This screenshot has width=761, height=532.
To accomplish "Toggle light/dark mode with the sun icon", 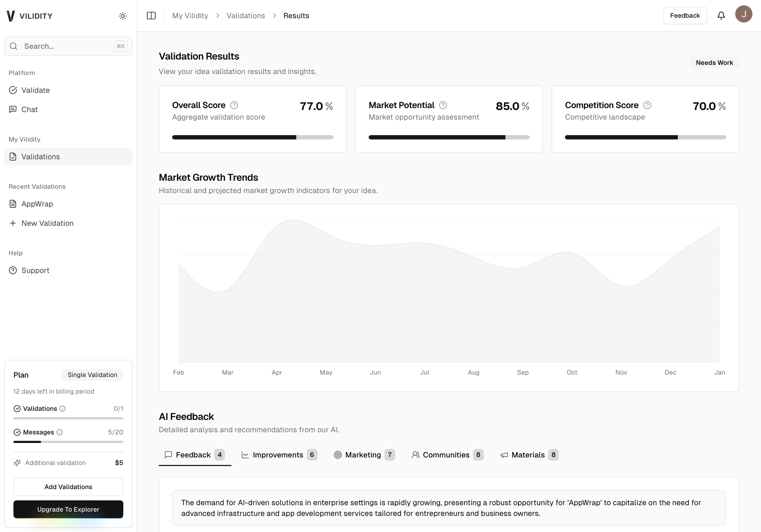I will pos(123,16).
